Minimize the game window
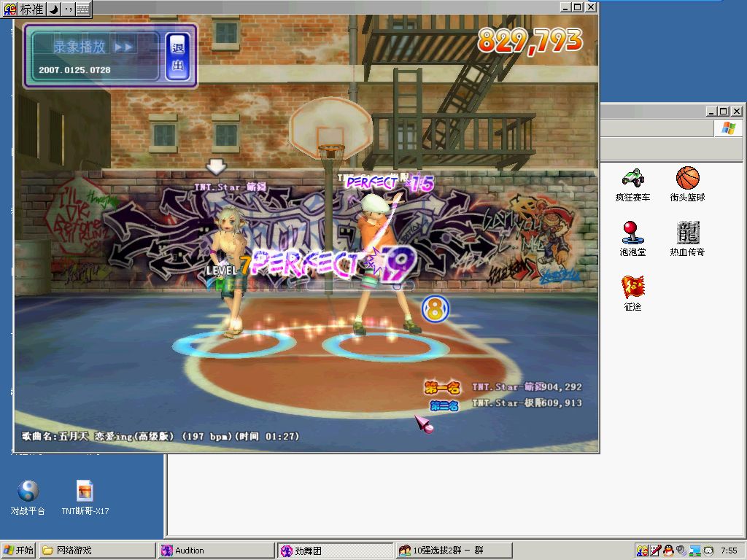 coord(565,7)
